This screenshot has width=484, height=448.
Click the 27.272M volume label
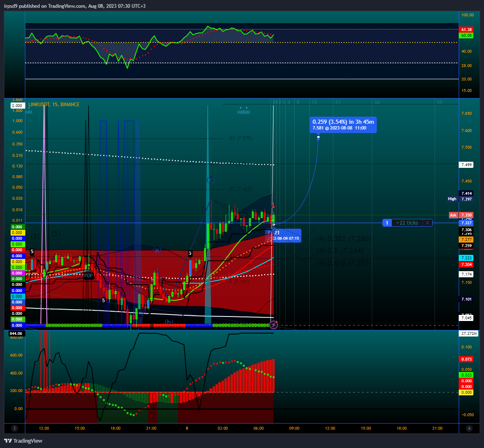469,333
